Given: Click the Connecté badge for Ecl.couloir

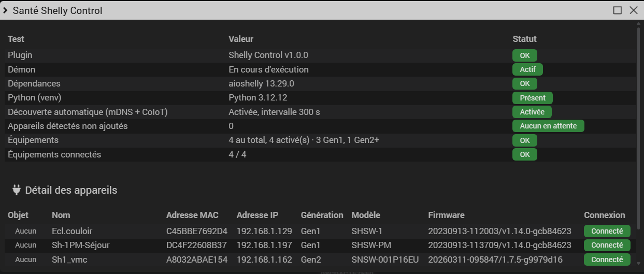Looking at the screenshot, I should pyautogui.click(x=607, y=231).
